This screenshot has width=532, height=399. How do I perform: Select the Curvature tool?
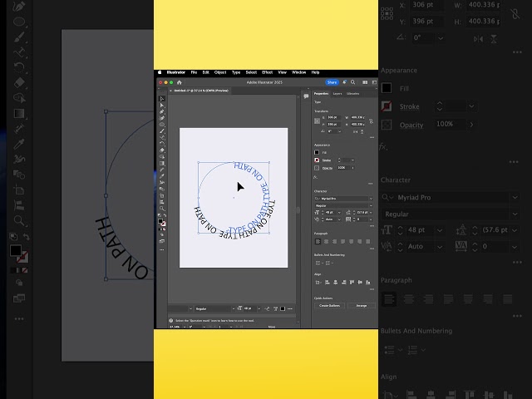click(162, 118)
